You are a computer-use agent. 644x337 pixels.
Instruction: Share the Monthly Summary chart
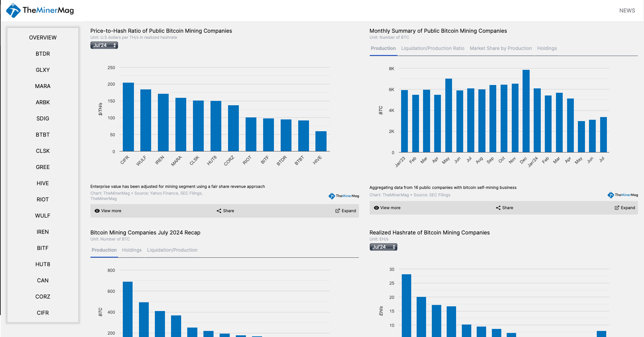pos(504,207)
